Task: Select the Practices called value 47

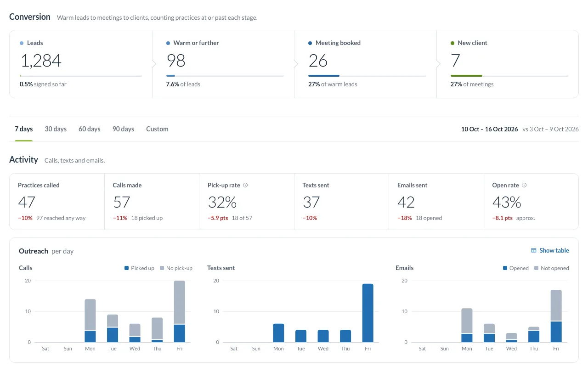Action: pos(27,202)
